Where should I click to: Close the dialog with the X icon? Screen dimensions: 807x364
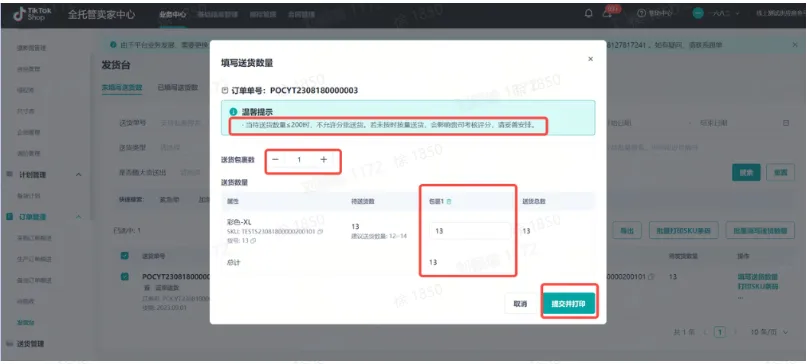[x=590, y=59]
